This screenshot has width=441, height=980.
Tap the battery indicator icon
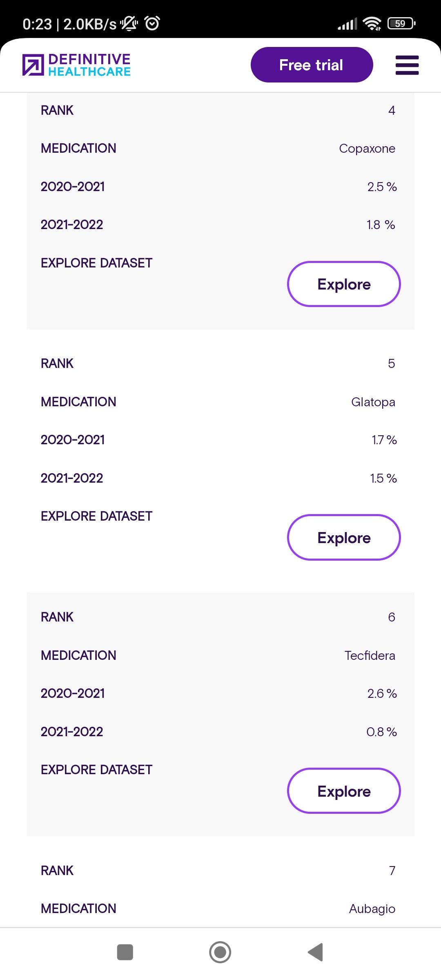tap(401, 24)
